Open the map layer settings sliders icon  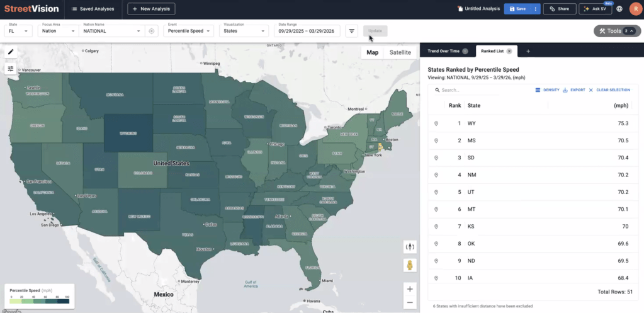(11, 68)
